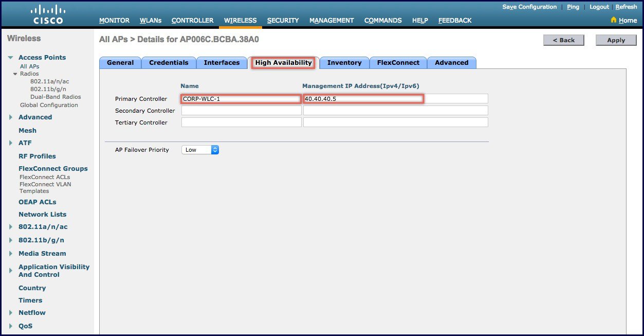This screenshot has width=644, height=336.
Task: Click Secondary Controller IP address field
Action: click(395, 111)
